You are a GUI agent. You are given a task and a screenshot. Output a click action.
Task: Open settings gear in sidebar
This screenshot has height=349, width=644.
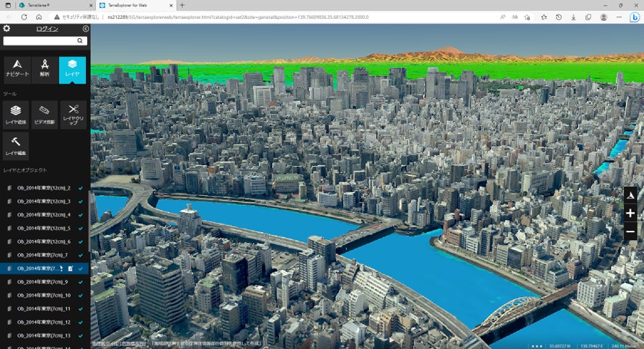[6, 28]
